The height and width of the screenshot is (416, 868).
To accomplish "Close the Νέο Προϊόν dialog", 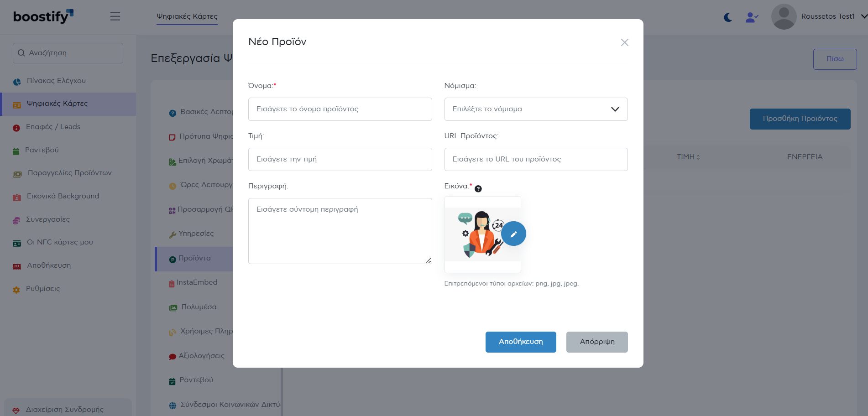I will (624, 42).
